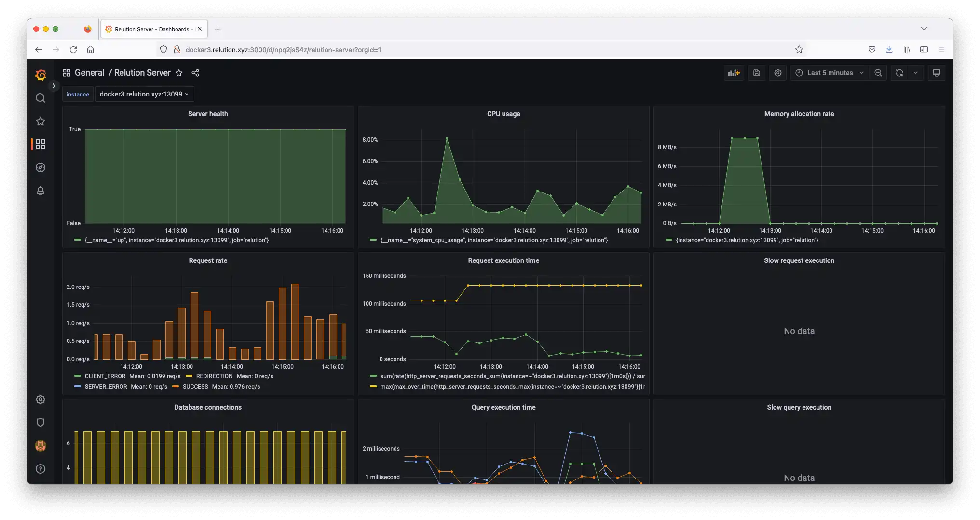The height and width of the screenshot is (520, 980).
Task: Open the Request execution time panel title
Action: [x=504, y=260]
